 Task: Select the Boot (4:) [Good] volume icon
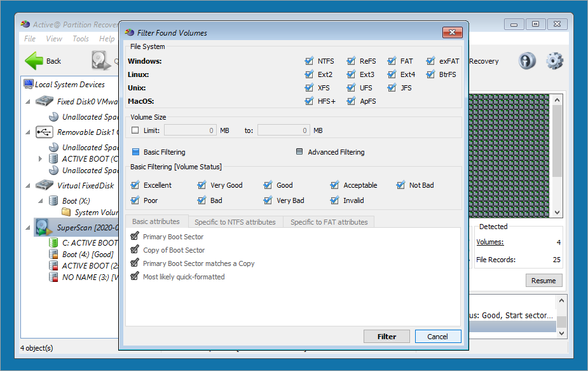pyautogui.click(x=53, y=254)
